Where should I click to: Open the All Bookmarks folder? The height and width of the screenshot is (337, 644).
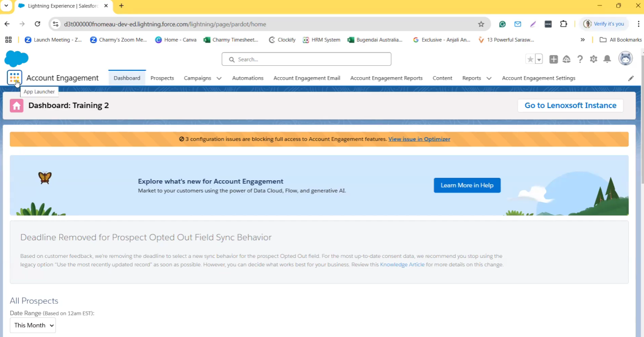(621, 40)
